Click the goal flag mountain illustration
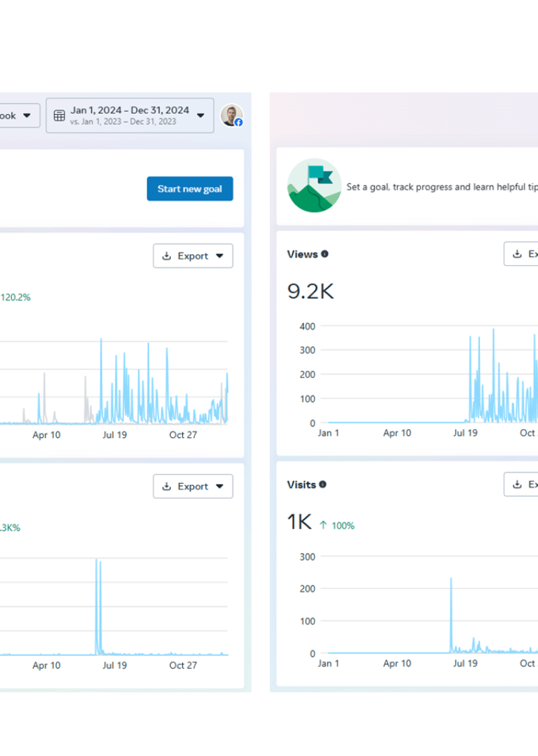Screen dimensions: 538x756 coord(314,185)
